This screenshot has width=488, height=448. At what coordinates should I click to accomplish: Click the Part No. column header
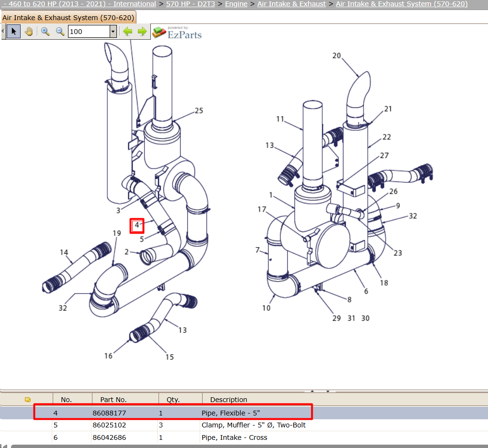pos(113,400)
